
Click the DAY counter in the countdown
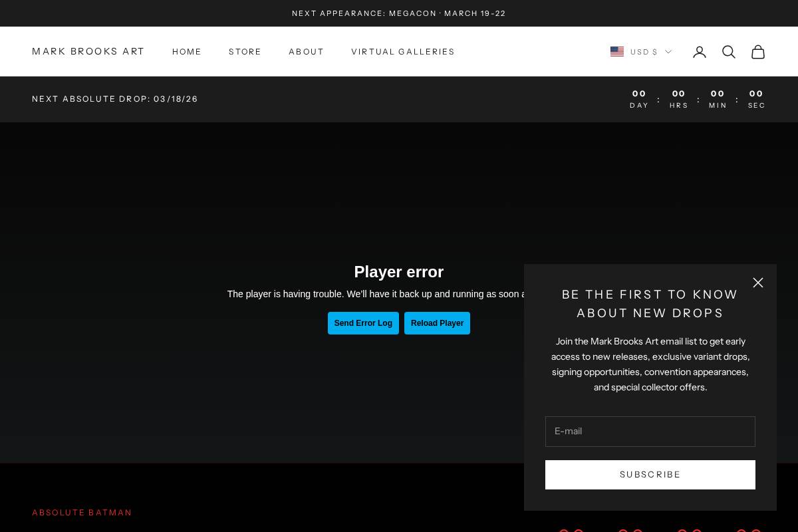point(639,99)
